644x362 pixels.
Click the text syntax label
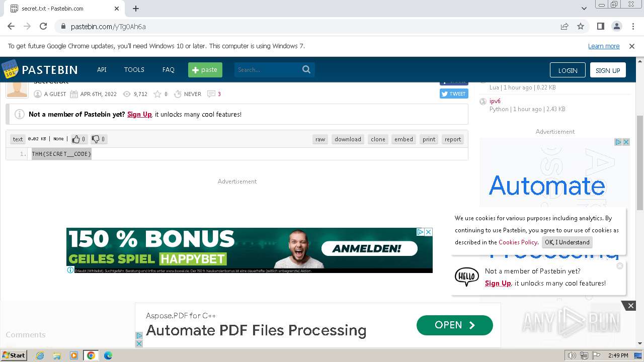tap(18, 139)
